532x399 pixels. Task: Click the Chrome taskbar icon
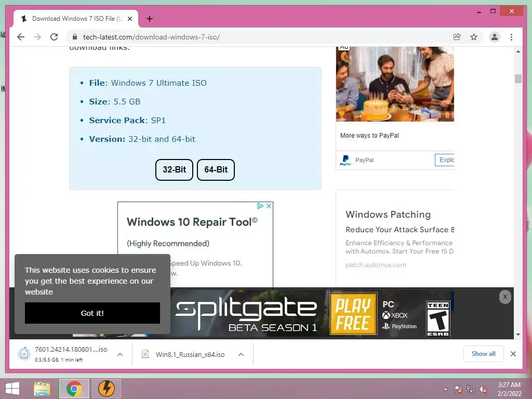pyautogui.click(x=74, y=389)
